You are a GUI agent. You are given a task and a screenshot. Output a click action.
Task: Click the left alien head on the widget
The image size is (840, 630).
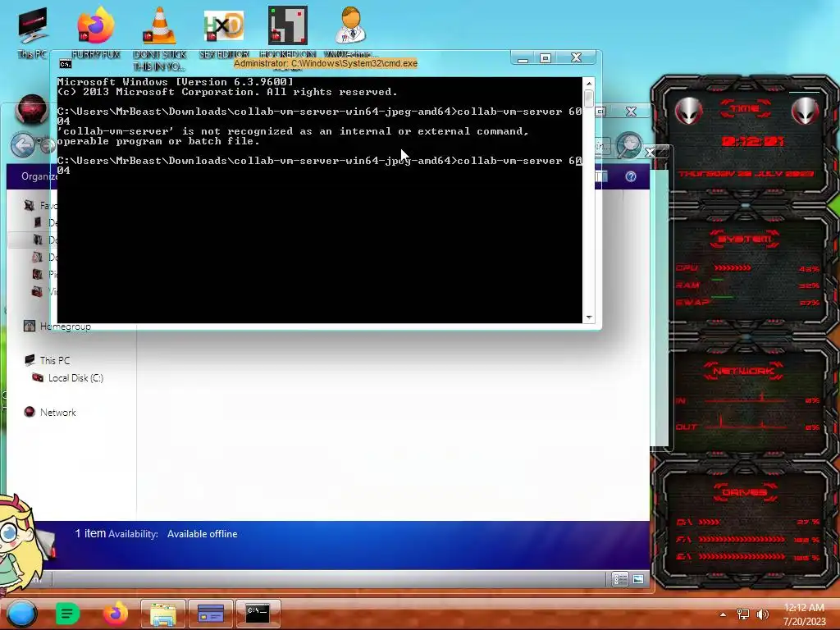click(x=688, y=111)
